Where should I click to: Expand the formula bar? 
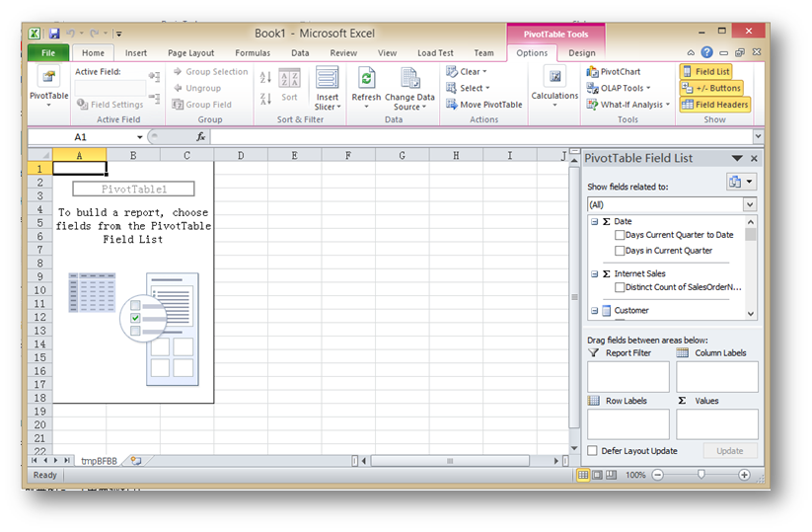pyautogui.click(x=758, y=137)
